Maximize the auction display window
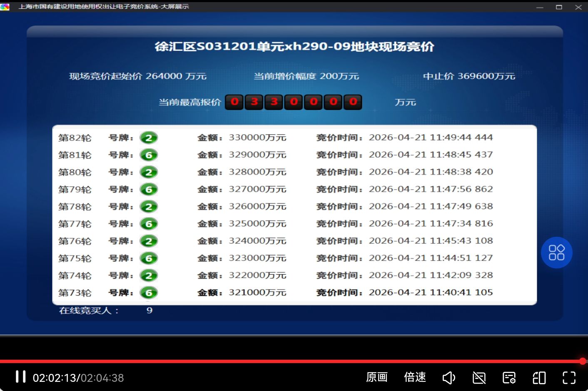Image resolution: width=588 pixels, height=391 pixels. pyautogui.click(x=559, y=7)
